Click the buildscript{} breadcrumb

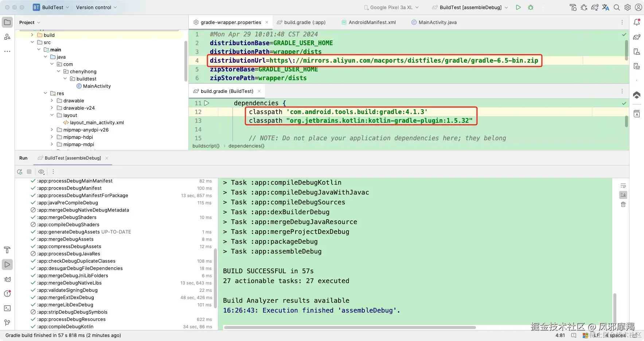[206, 146]
